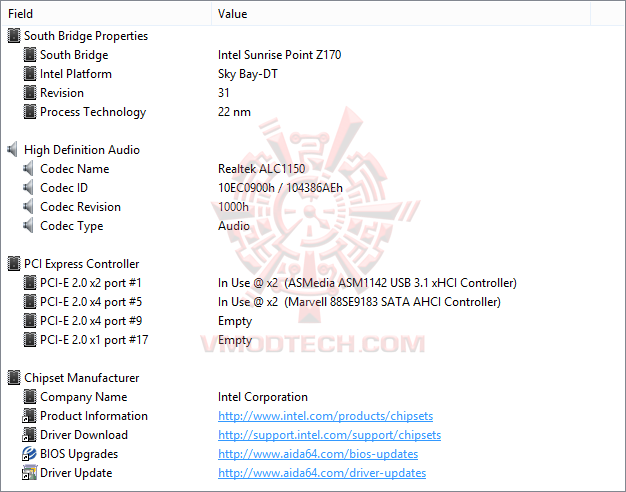The height and width of the screenshot is (492, 626).
Task: Click the Intel Corporation value
Action: (x=263, y=397)
